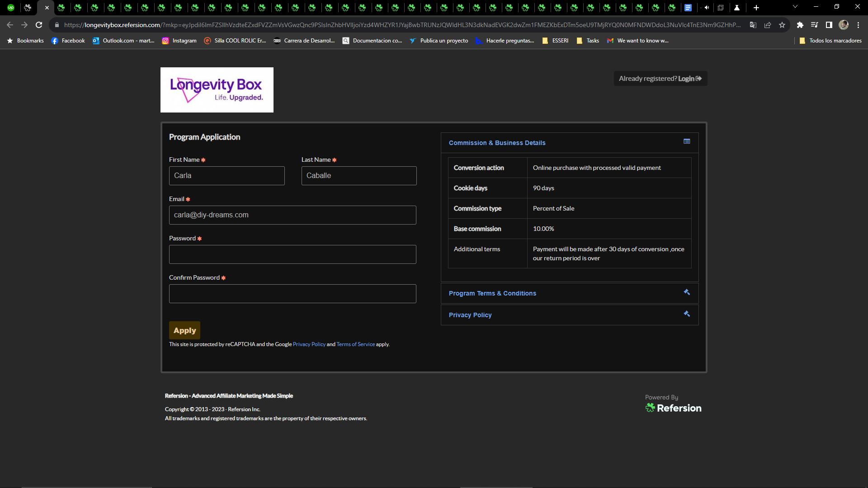
Task: Click the browser forward arrow
Action: click(24, 25)
